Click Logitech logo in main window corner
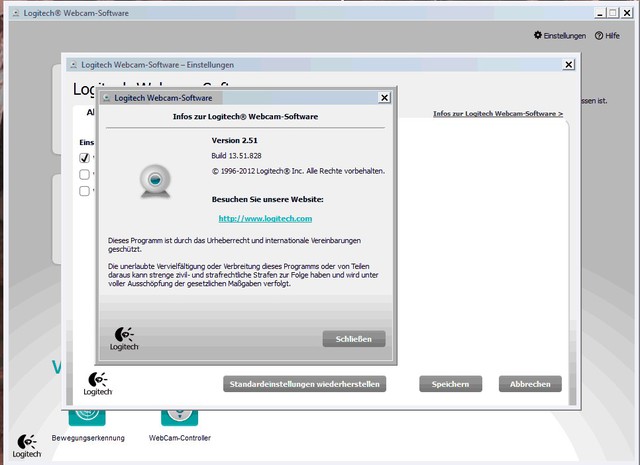Image resolution: width=640 pixels, height=465 pixels. [27, 446]
